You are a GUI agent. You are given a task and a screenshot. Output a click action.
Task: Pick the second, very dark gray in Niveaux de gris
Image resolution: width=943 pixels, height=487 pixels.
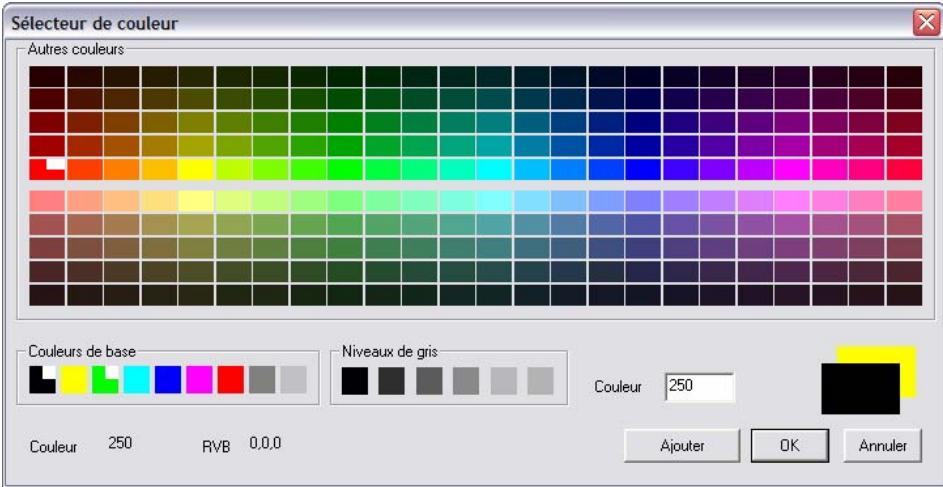(392, 381)
